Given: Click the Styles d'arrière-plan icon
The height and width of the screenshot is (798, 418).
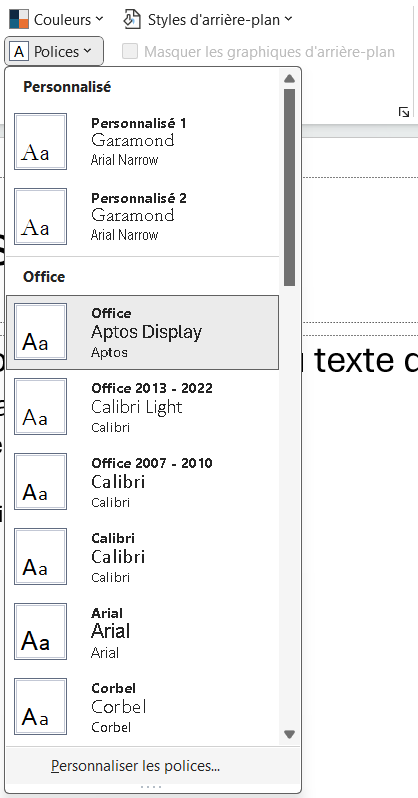Looking at the screenshot, I should (132, 19).
